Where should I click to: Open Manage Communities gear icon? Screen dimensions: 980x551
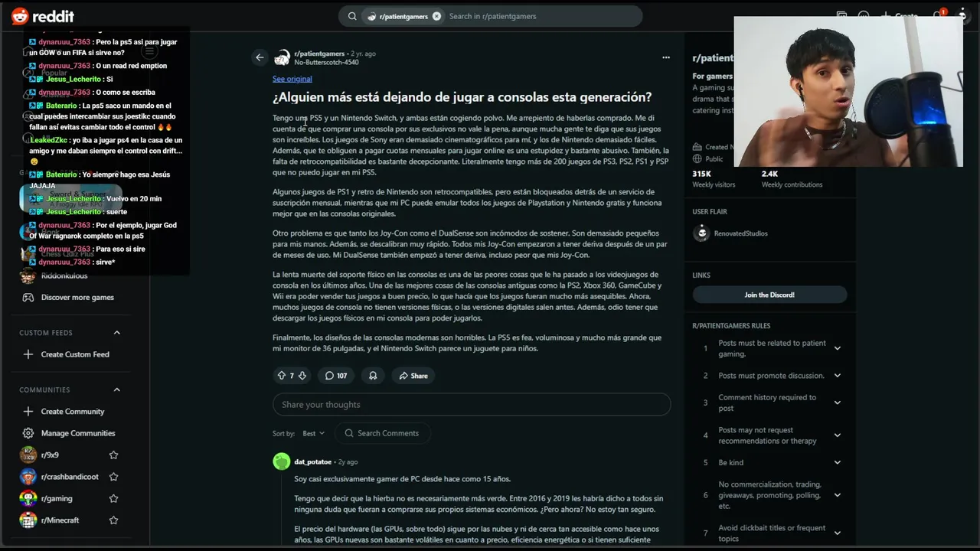pyautogui.click(x=28, y=433)
